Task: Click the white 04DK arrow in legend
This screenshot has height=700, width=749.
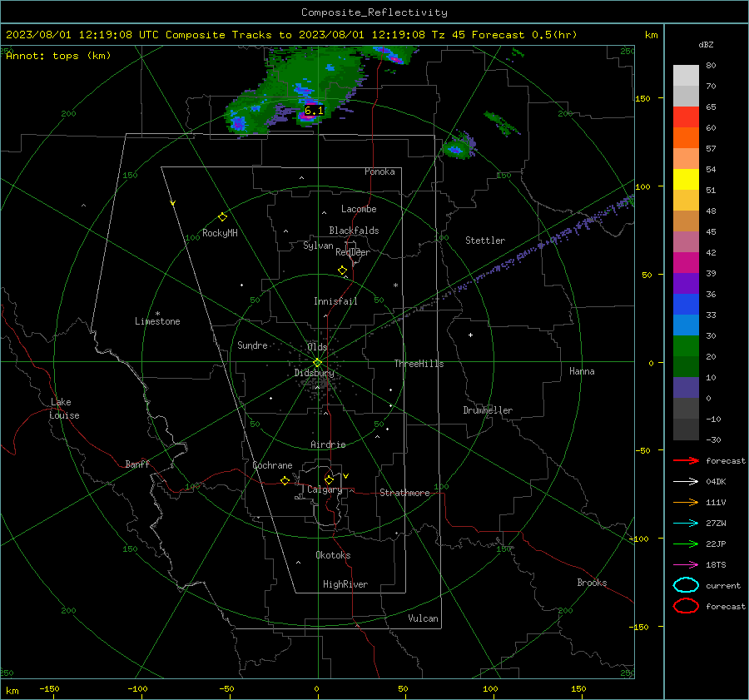Action: [x=686, y=482]
